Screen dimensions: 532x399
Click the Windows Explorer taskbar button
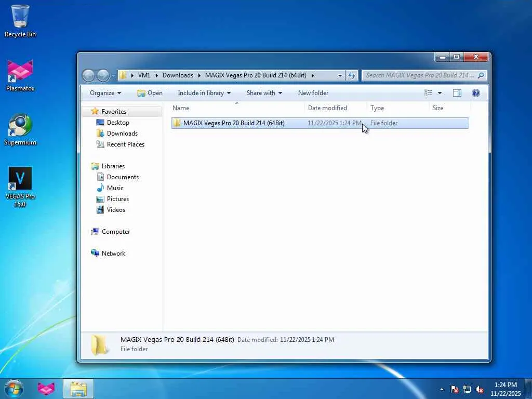coord(78,389)
